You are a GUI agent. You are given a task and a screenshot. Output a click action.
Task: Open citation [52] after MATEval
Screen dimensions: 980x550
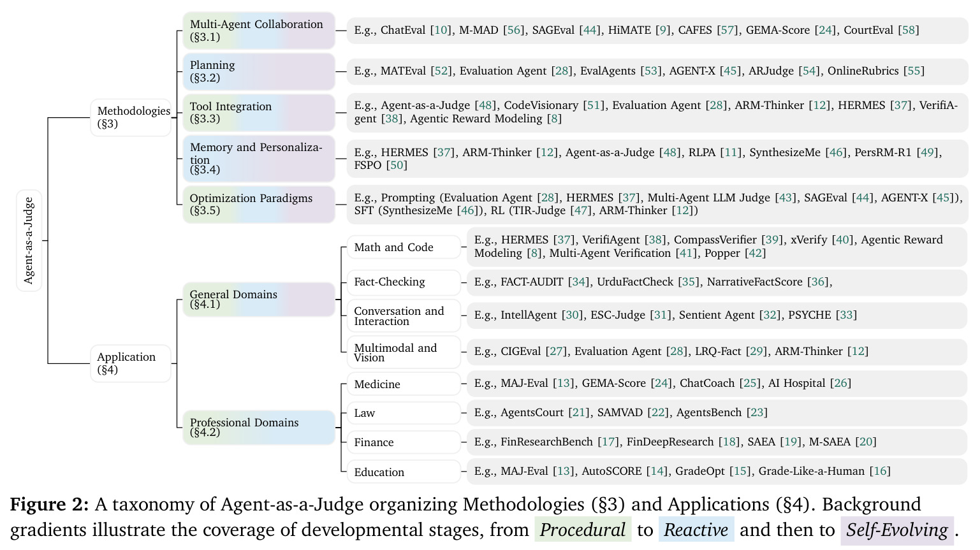click(441, 71)
